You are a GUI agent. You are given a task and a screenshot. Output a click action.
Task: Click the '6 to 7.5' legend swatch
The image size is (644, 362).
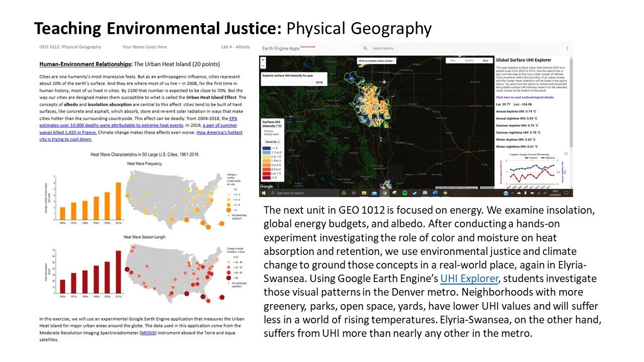click(x=267, y=173)
